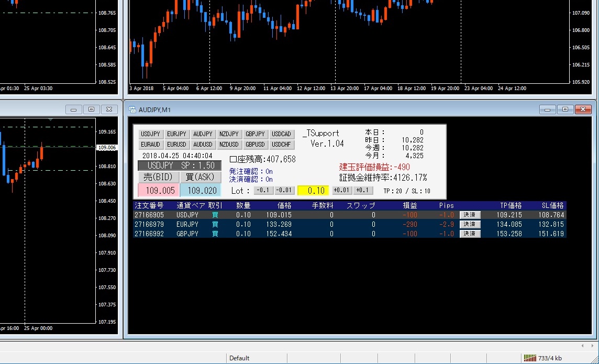The image size is (599, 364).
Task: Click the 通貨ペア column header
Action: point(191,205)
